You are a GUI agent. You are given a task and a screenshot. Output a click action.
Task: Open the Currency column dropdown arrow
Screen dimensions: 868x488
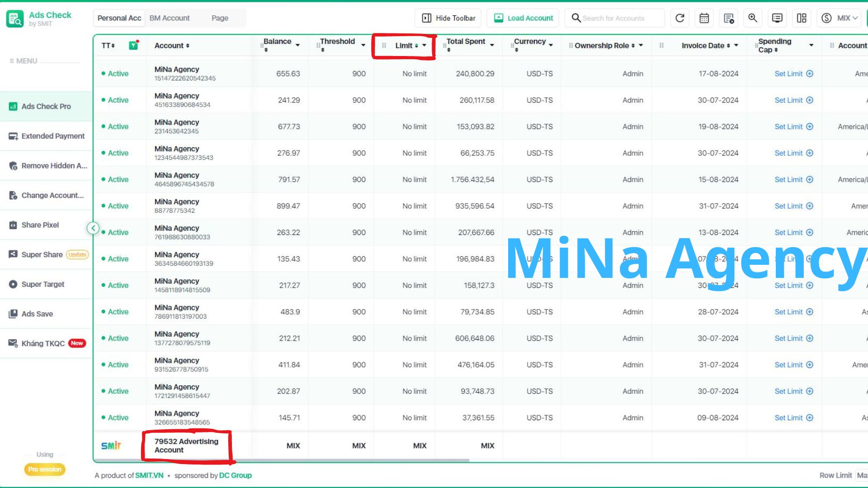coord(551,45)
